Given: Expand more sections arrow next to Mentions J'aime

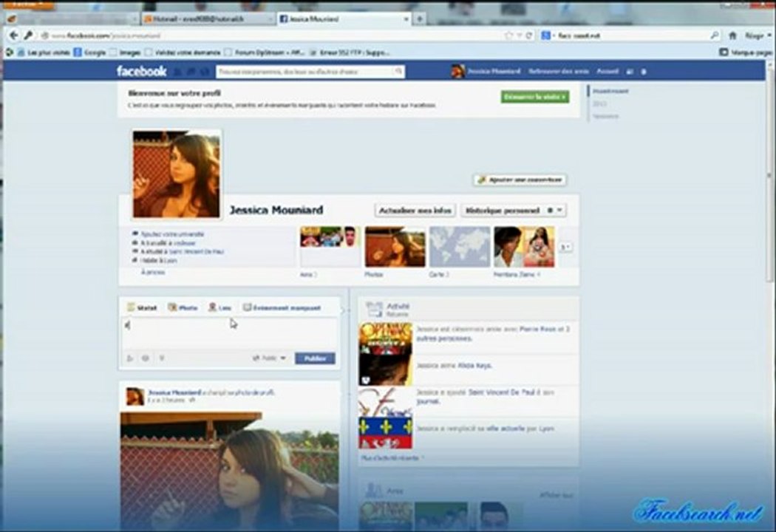Looking at the screenshot, I should coord(565,247).
